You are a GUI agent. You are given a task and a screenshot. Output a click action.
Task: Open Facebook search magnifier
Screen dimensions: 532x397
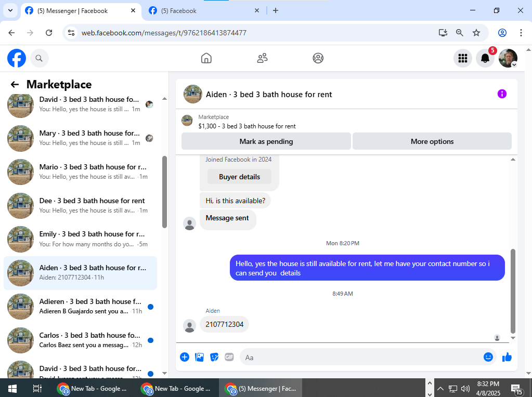39,58
